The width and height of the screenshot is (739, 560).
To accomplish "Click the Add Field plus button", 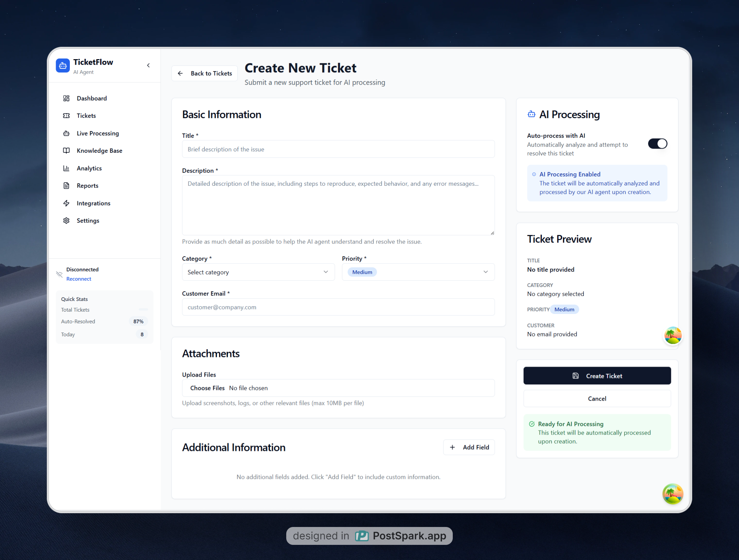I will coord(469,447).
